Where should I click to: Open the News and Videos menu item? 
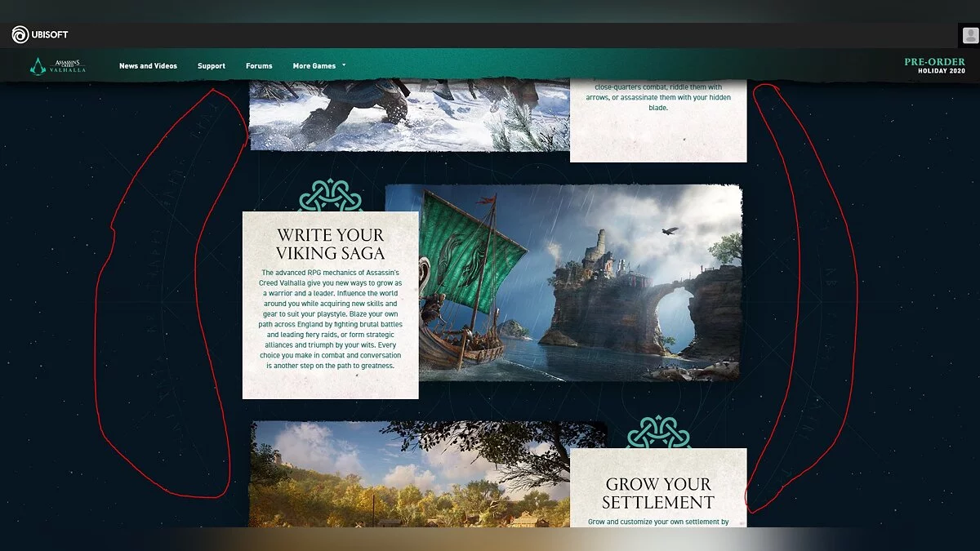point(148,66)
